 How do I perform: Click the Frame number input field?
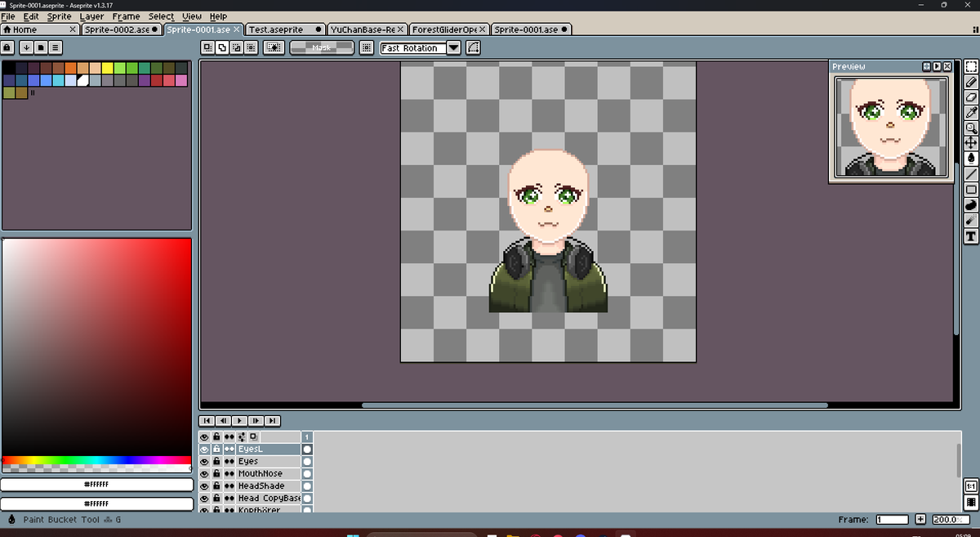click(x=892, y=520)
